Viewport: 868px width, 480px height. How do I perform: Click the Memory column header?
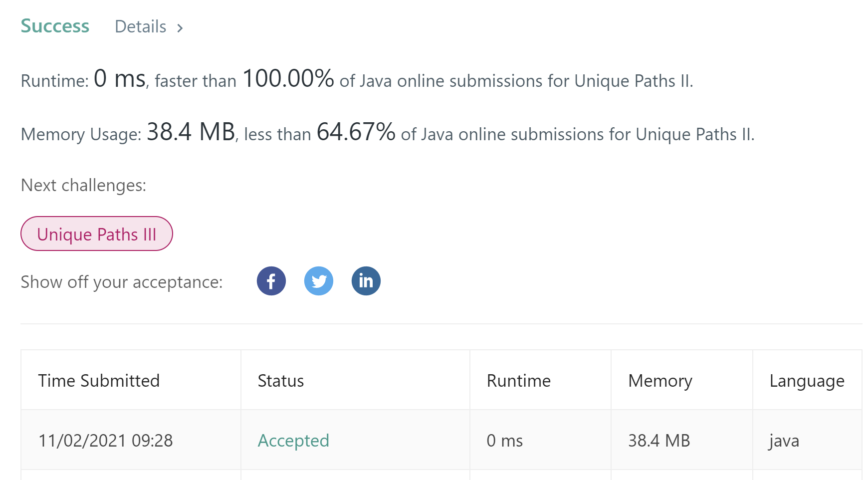coord(660,381)
